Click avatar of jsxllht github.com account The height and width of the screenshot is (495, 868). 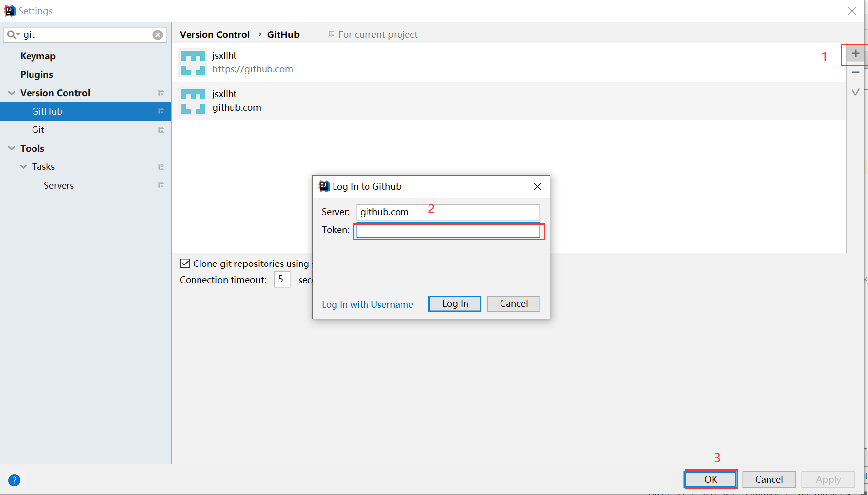click(x=193, y=101)
